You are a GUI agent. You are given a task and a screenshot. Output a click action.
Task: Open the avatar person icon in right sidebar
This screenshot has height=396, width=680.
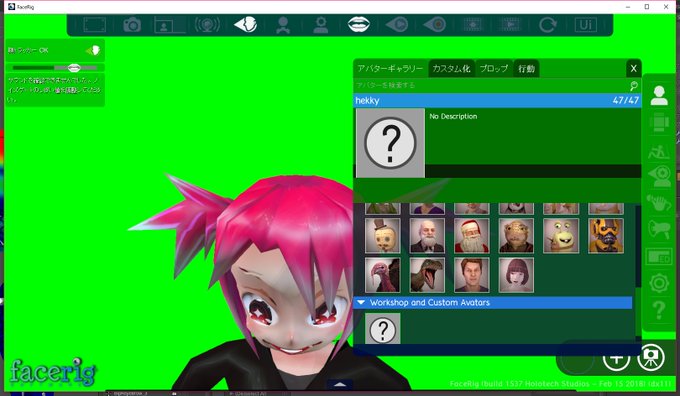[x=659, y=95]
